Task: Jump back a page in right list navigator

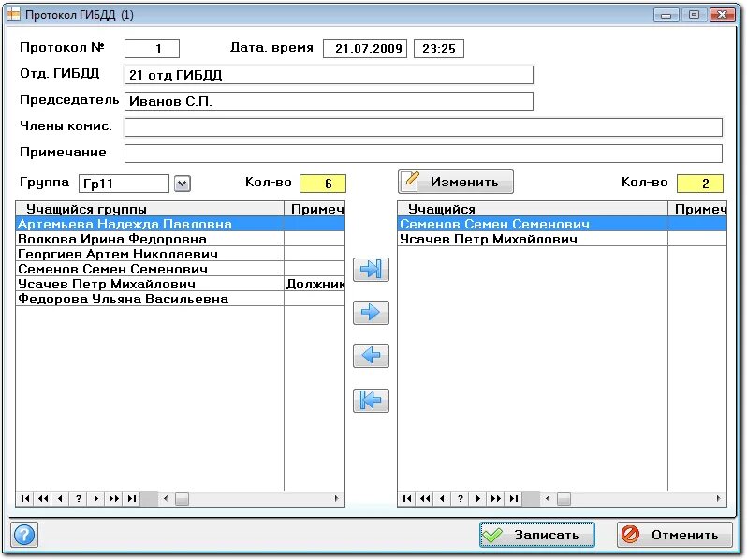Action: pos(424,498)
